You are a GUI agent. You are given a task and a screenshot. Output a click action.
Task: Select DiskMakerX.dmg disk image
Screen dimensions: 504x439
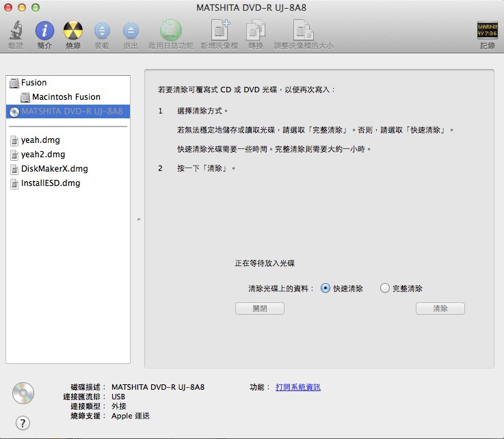pyautogui.click(x=68, y=169)
